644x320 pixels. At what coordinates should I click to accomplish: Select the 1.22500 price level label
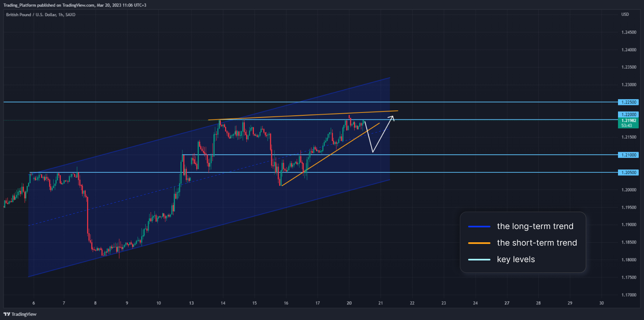[628, 102]
